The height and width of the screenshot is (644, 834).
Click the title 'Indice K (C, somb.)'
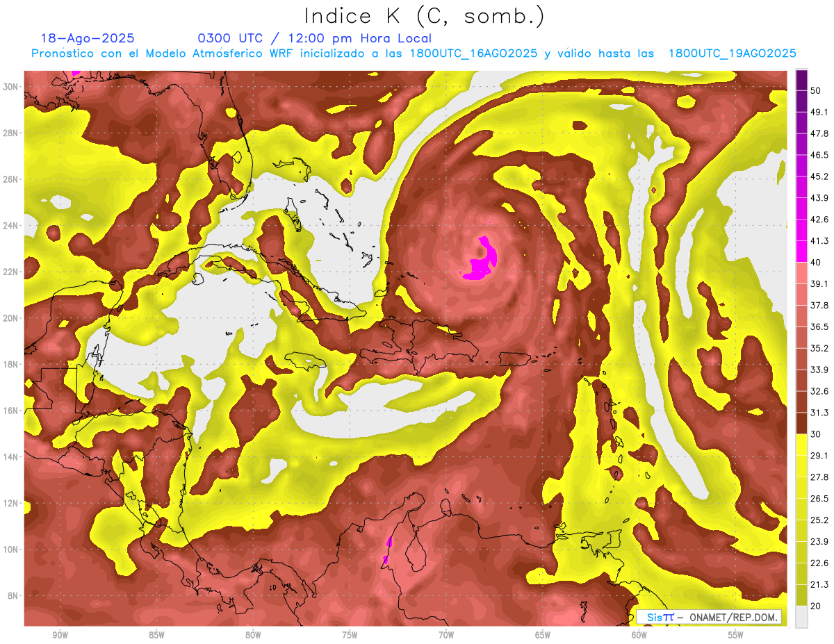tap(424, 17)
